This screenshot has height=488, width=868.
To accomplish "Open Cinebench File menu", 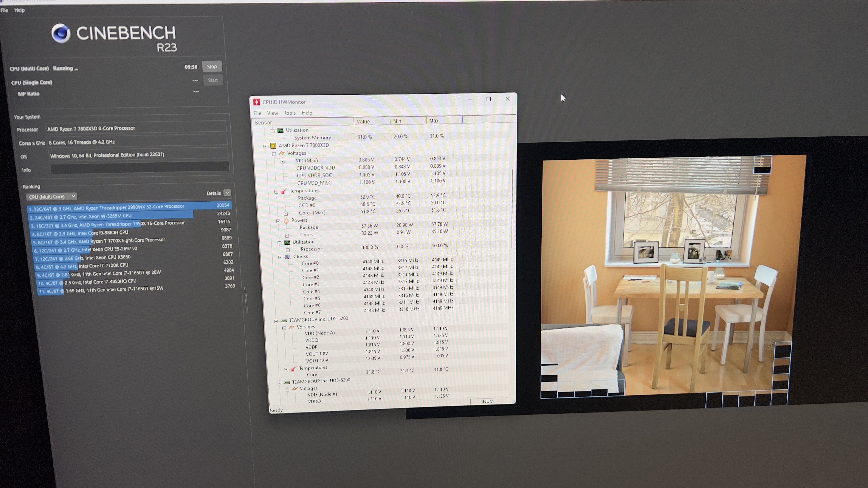I will (4, 10).
